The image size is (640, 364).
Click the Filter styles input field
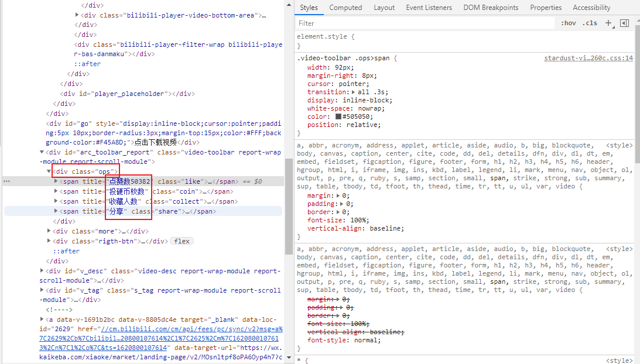point(425,23)
